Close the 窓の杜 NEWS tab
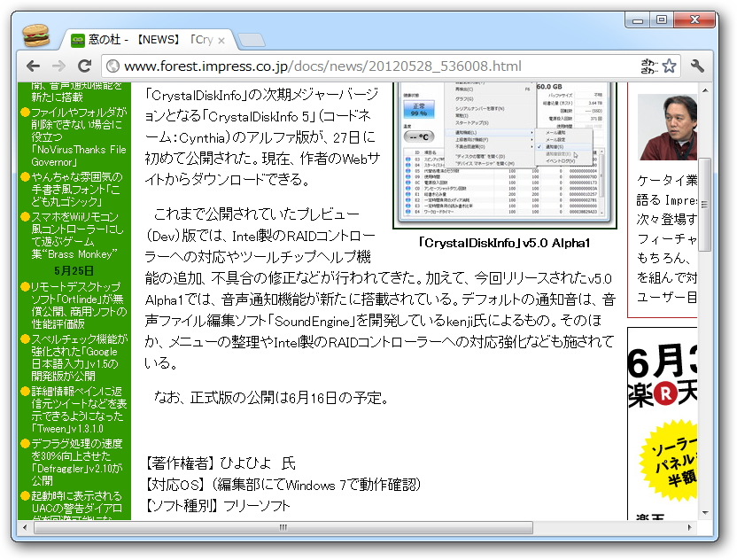 [221, 41]
